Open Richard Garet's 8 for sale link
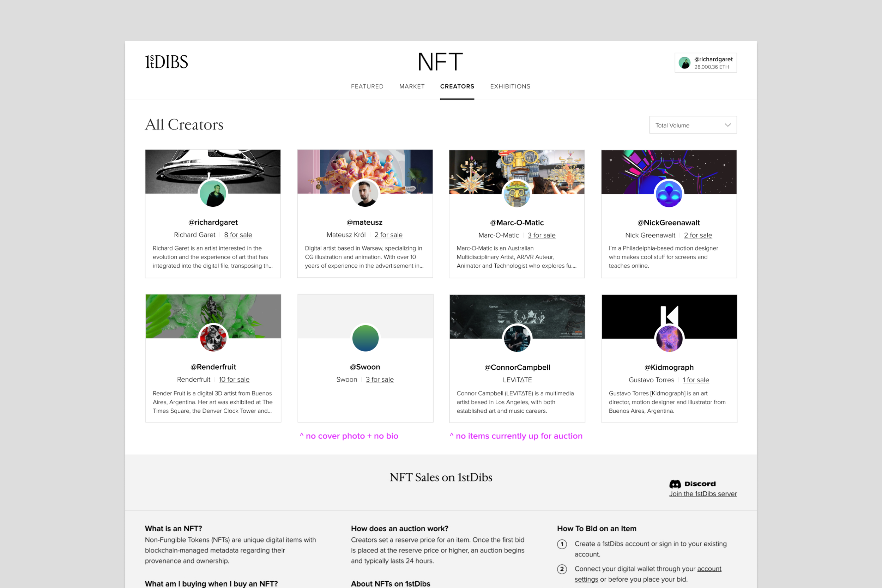882x588 pixels. [x=238, y=235]
